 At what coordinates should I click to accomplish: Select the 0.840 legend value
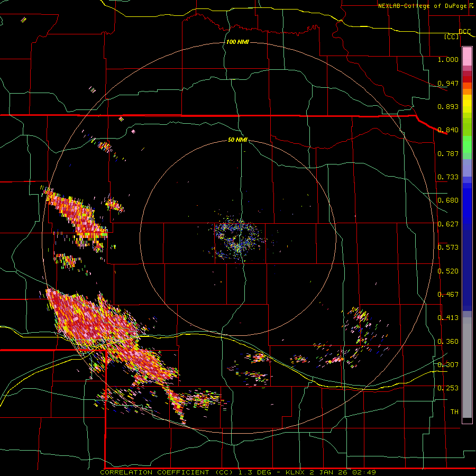coord(448,130)
